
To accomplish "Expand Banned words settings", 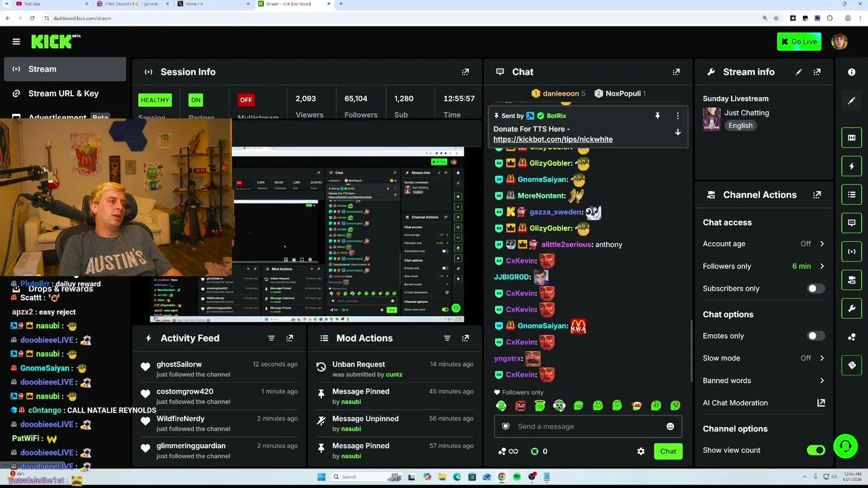I will (x=764, y=381).
